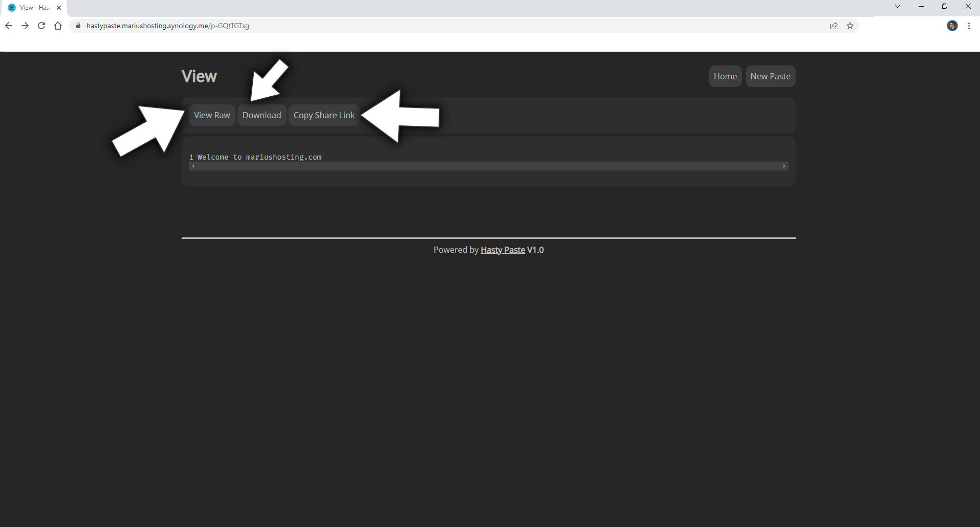The image size is (980, 527).
Task: Click the browser forward arrow
Action: pos(25,26)
